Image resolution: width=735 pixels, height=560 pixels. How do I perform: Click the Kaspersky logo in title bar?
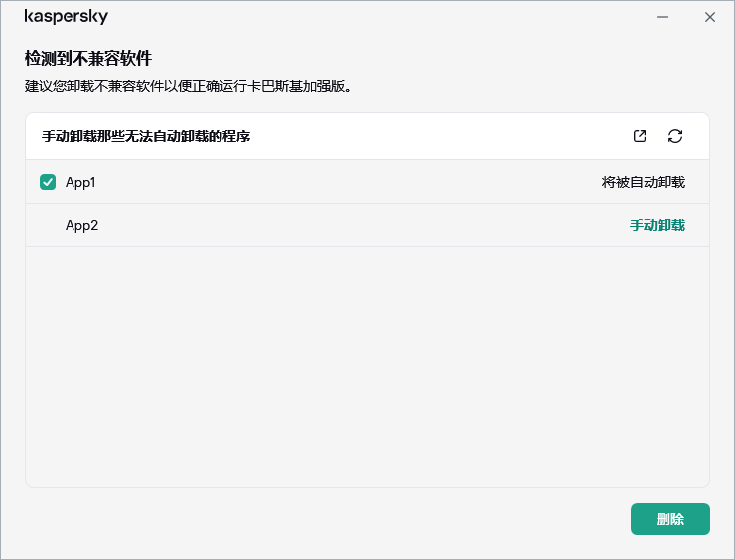click(67, 17)
